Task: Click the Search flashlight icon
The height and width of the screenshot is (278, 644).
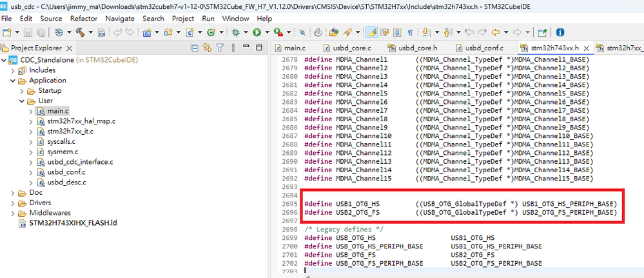Action: tap(347, 32)
